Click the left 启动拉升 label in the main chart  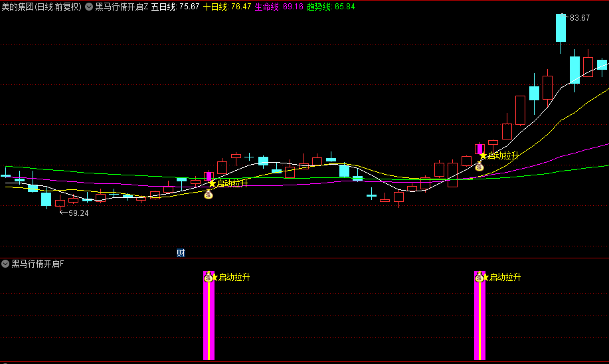232,183
